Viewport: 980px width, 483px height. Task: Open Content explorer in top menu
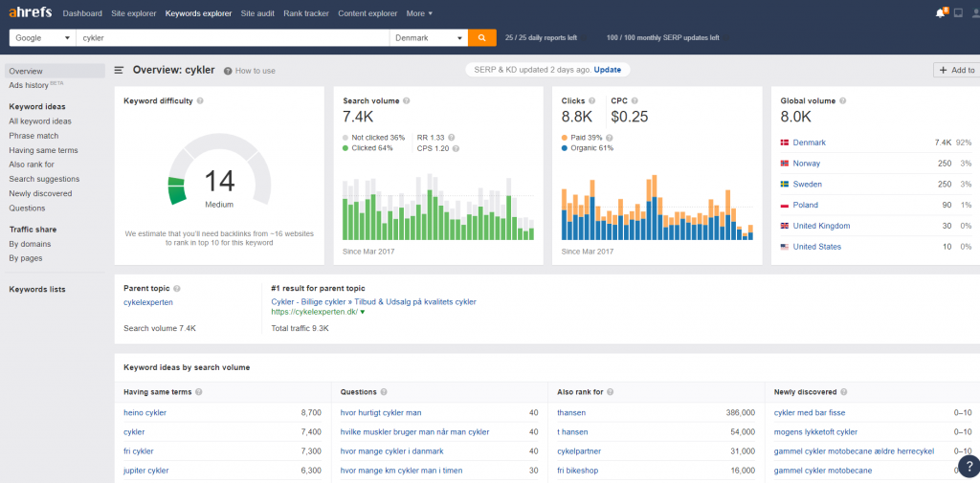pos(367,13)
